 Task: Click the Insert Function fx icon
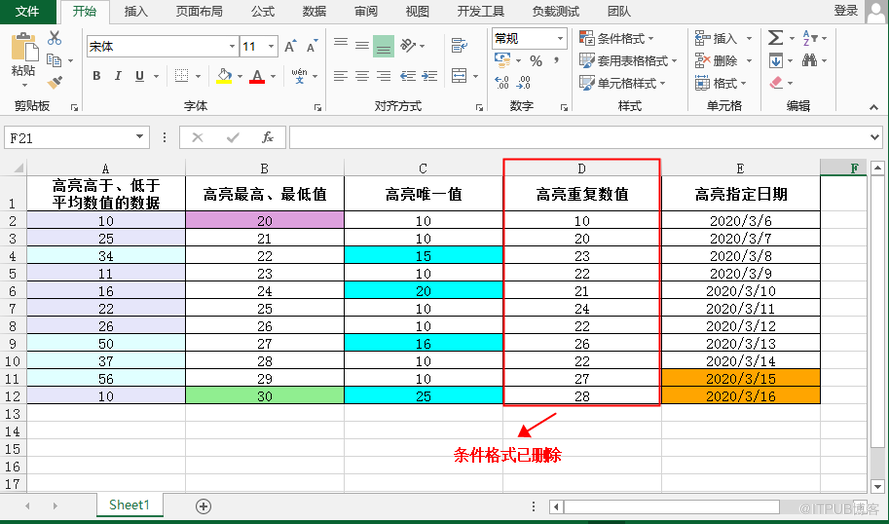tap(268, 137)
